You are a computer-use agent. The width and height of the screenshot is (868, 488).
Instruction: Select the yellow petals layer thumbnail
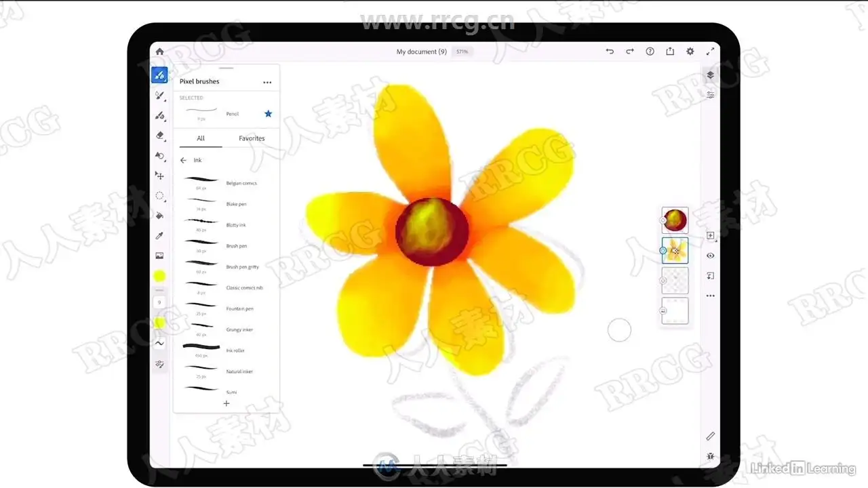point(675,251)
